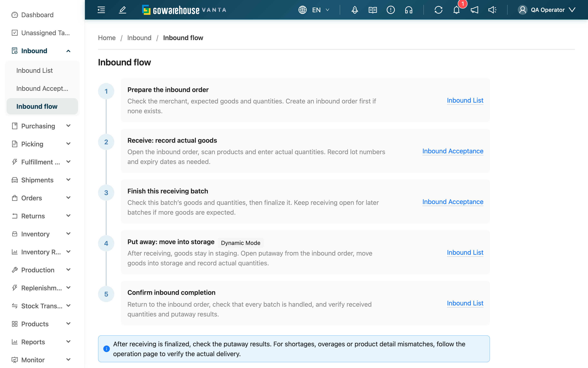The width and height of the screenshot is (588, 368).
Task: Collapse the Inbound menu chevron
Action: tap(68, 51)
